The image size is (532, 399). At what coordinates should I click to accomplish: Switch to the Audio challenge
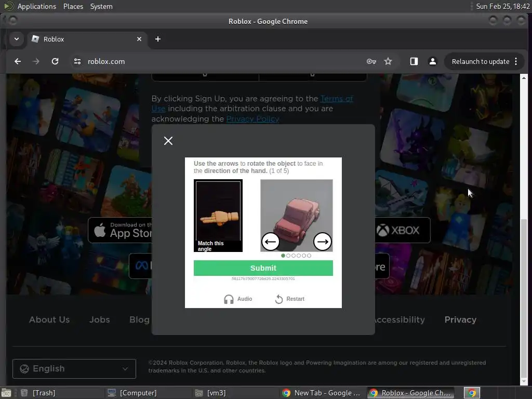[238, 299]
